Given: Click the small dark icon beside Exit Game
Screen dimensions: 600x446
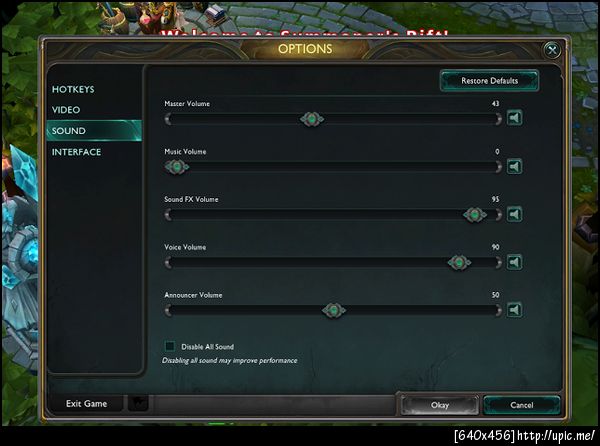Looking at the screenshot, I should tap(138, 403).
